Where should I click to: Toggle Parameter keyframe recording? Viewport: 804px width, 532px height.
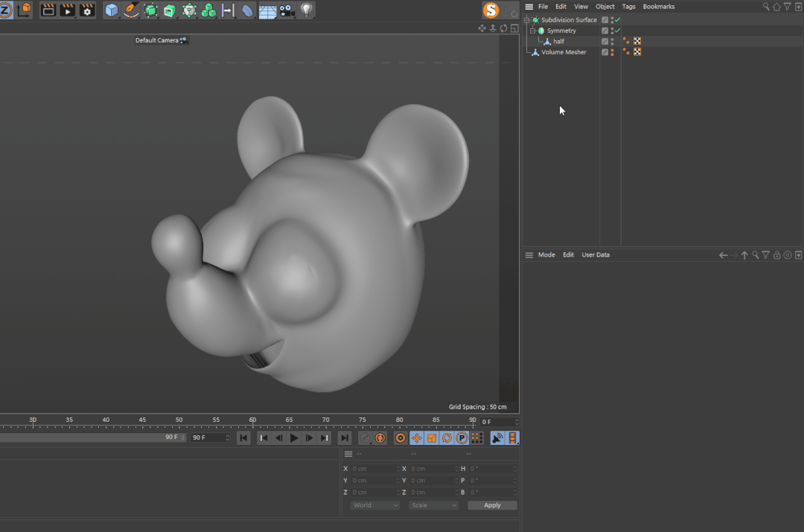point(462,438)
